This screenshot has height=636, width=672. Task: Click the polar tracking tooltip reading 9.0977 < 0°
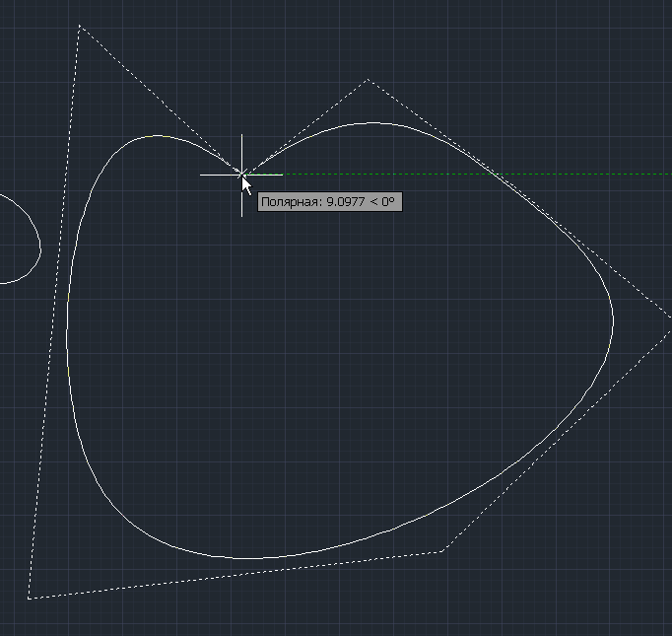coord(329,201)
